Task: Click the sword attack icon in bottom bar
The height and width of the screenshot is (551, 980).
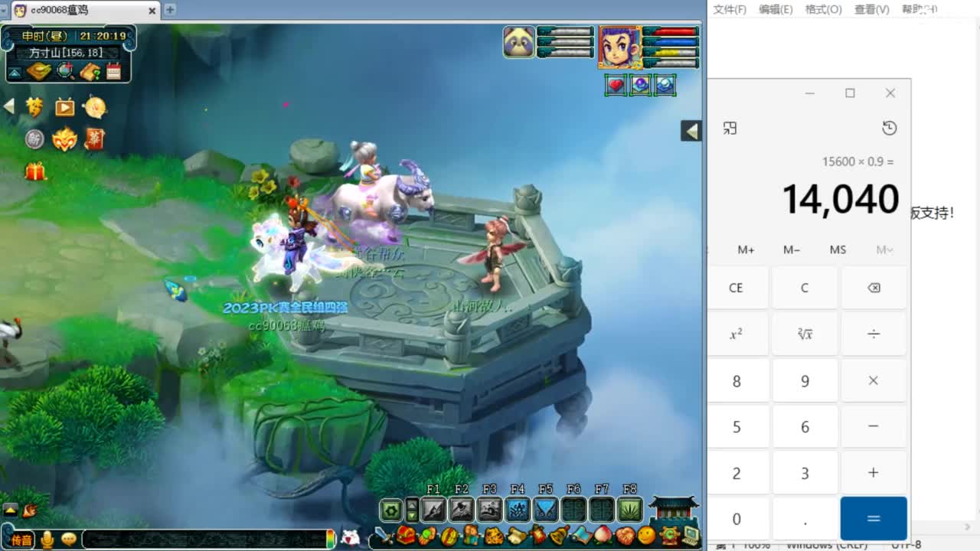Action: pos(384,536)
